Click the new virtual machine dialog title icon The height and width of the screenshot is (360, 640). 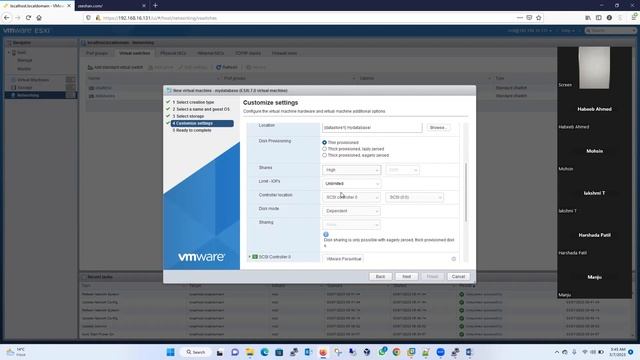point(169,90)
